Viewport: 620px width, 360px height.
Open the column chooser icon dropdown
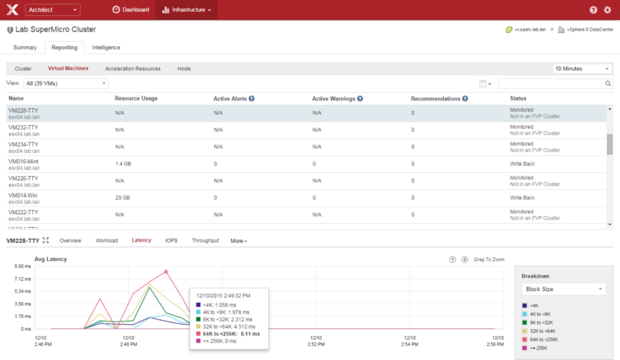click(485, 83)
